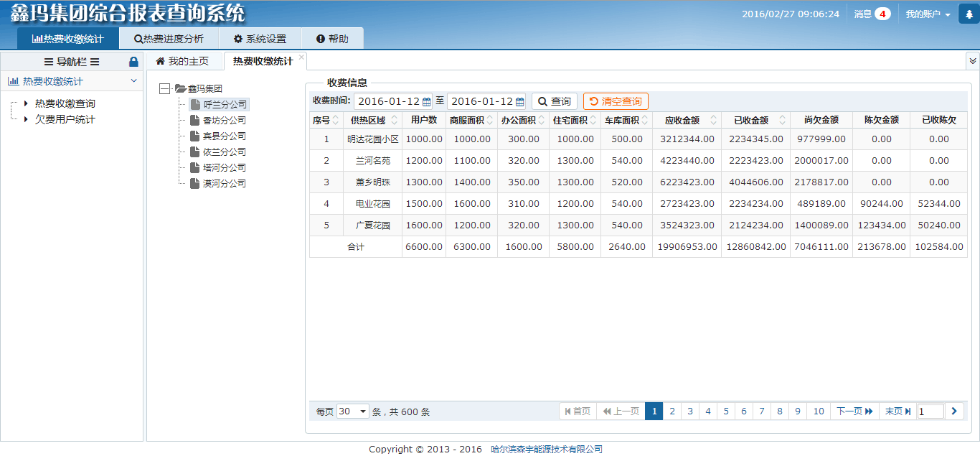Image resolution: width=980 pixels, height=456 pixels.
Task: Click the 依兰分公司 document icon
Action: click(194, 152)
